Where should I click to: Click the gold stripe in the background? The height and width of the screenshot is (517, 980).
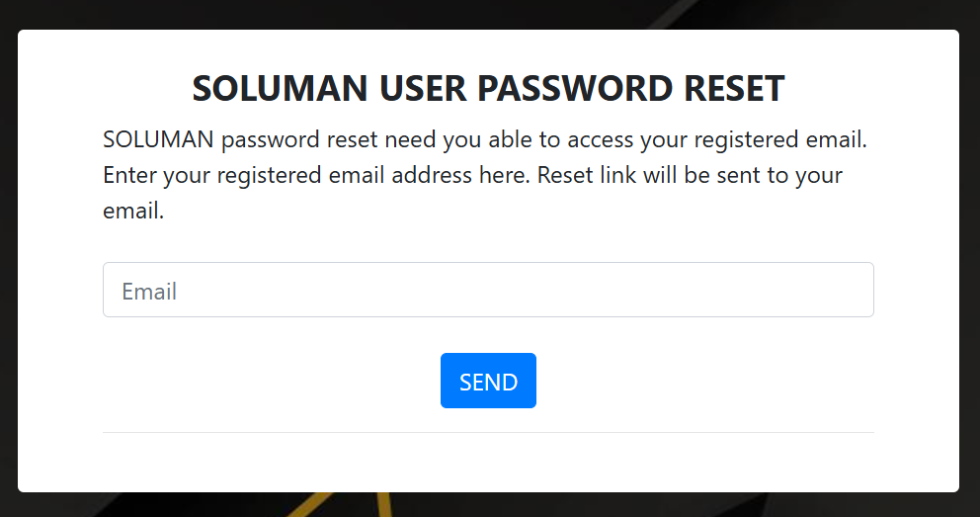tap(336, 504)
